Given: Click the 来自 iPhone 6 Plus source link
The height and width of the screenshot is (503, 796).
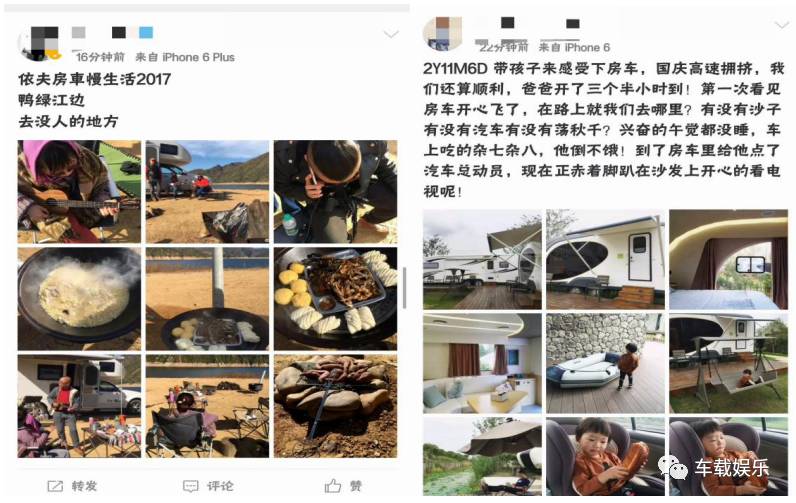Looking at the screenshot, I should (x=185, y=57).
